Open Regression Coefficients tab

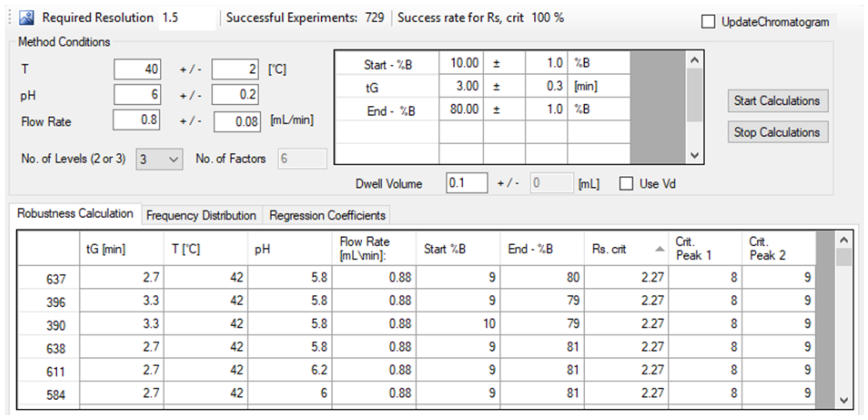327,215
